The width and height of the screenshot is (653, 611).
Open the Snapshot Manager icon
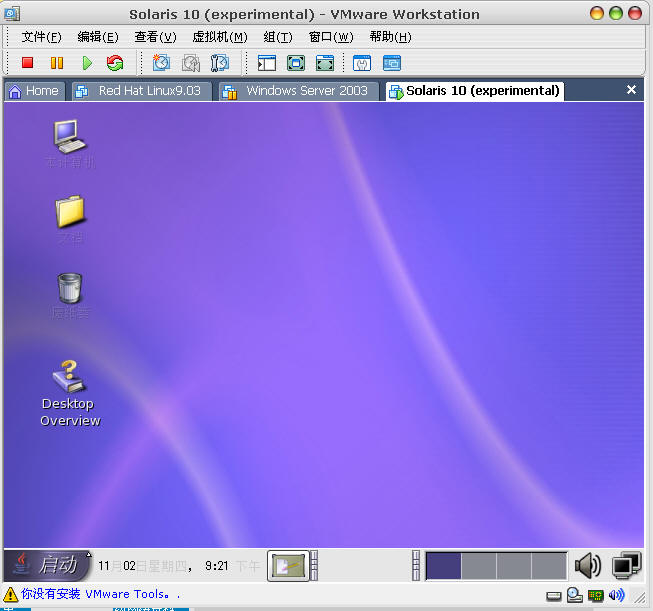220,63
